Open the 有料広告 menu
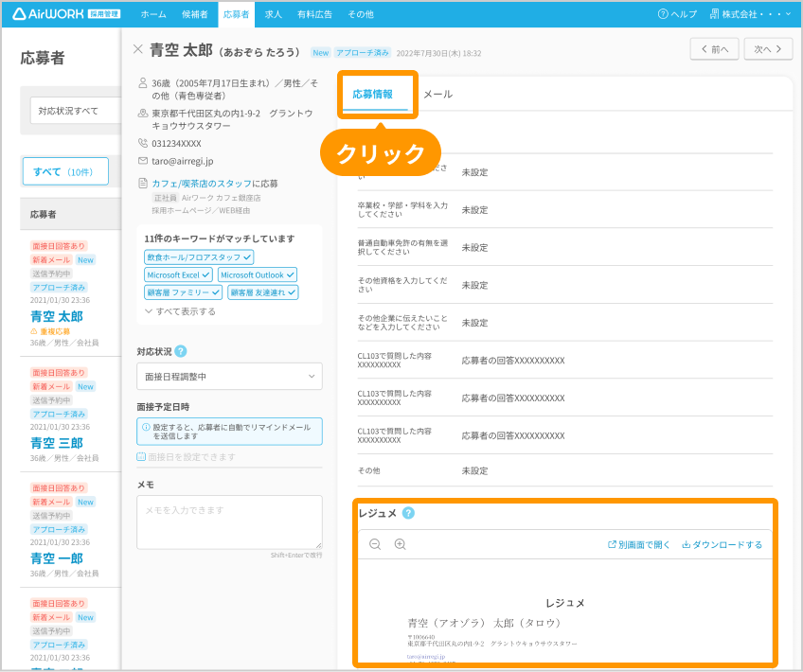The height and width of the screenshot is (672, 803). coord(314,14)
